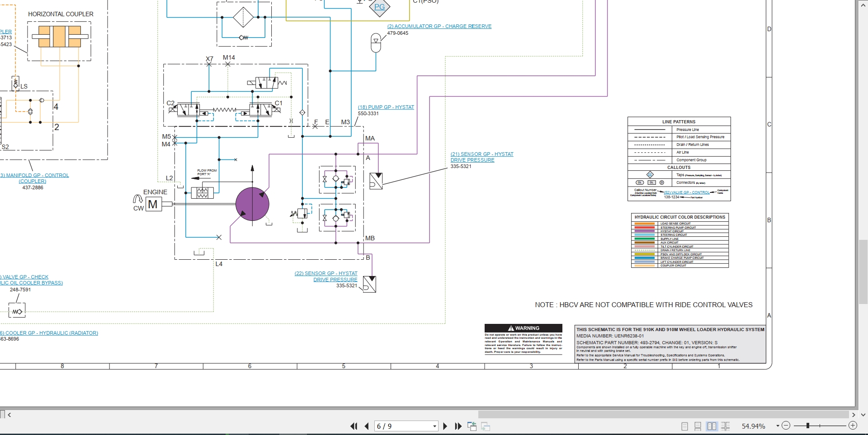Viewport: 868px width, 435px height.
Task: Click the zoom out minus button
Action: 786,426
